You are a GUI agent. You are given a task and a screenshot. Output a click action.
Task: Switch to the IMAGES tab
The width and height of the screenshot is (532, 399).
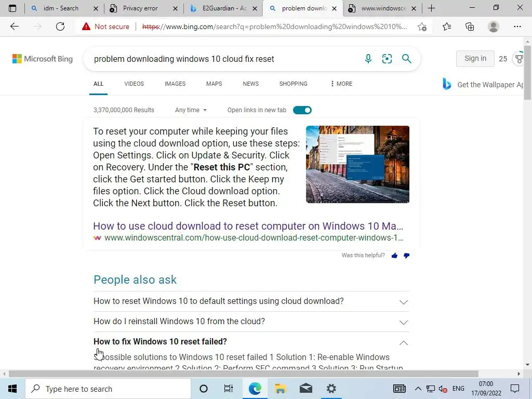[175, 84]
